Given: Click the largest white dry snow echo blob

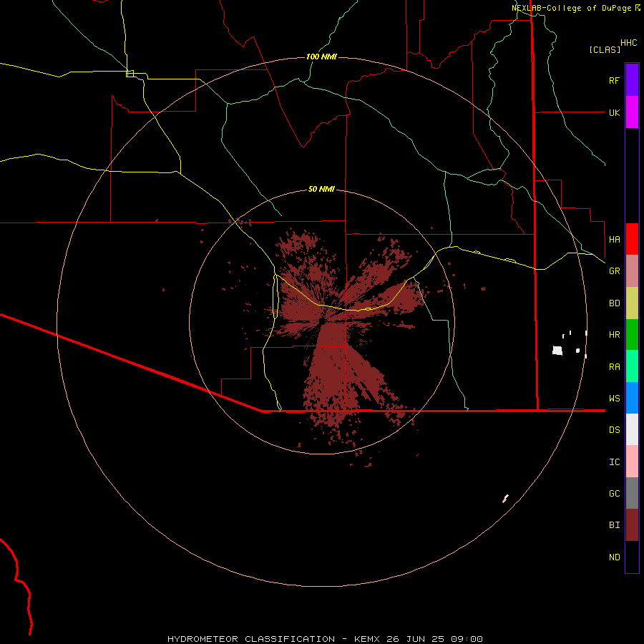Looking at the screenshot, I should pyautogui.click(x=557, y=351).
